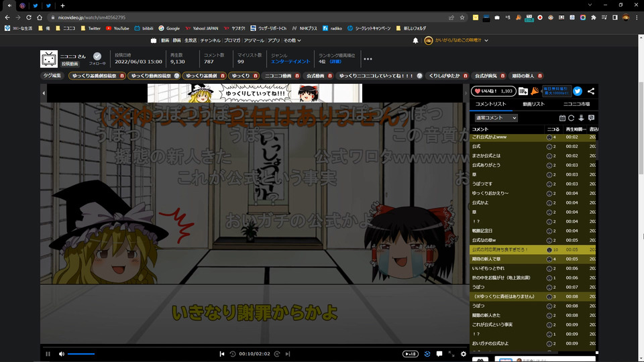
Task: Open the past comment calendar icon
Action: pos(562,118)
